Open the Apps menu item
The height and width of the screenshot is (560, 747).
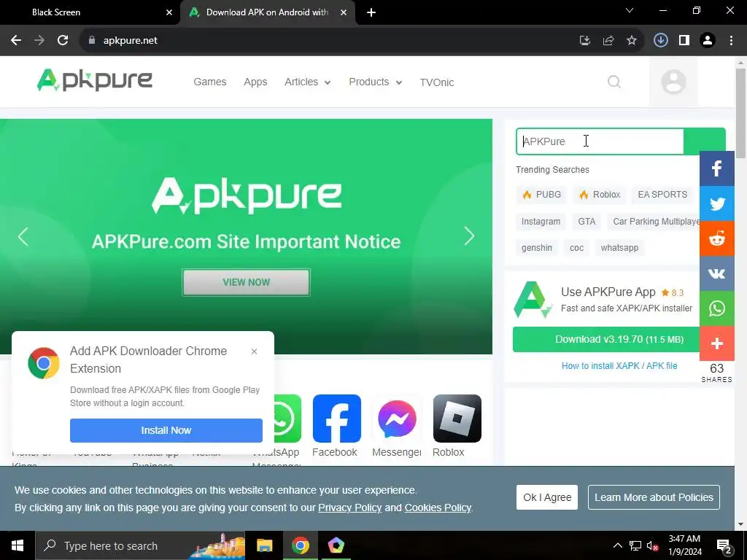click(x=255, y=82)
